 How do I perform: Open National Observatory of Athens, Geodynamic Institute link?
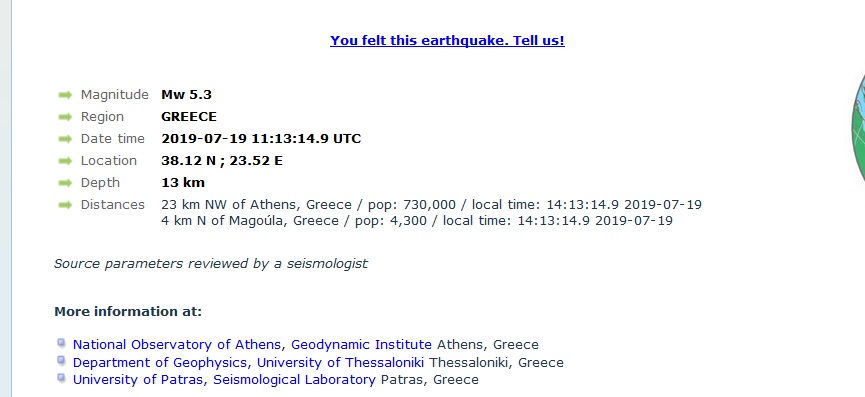point(252,345)
